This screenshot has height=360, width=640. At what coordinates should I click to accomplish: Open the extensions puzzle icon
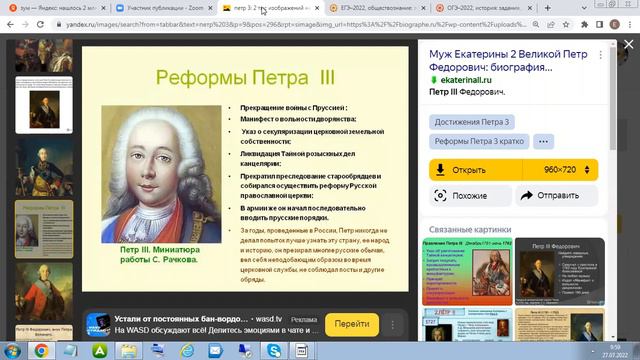(584, 24)
